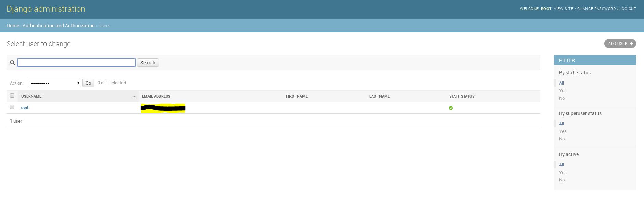Click the '0 of 1 selected' text
Viewport: 644px width, 214px height.
pos(112,83)
